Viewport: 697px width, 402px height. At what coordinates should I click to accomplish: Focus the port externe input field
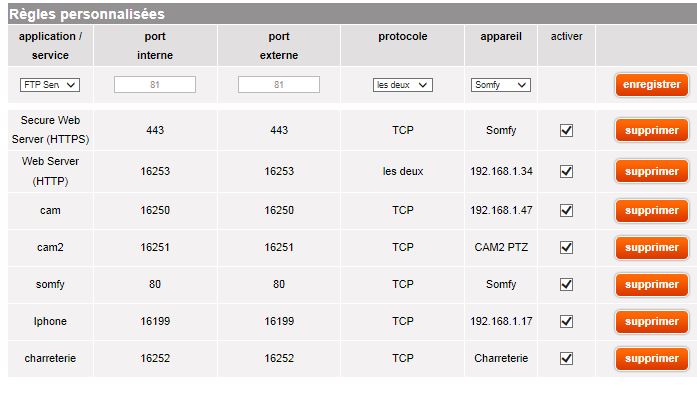tap(279, 85)
